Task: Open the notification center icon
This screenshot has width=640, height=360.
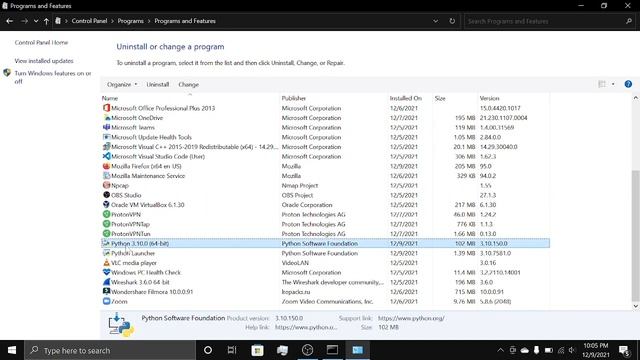Action: coord(624,350)
